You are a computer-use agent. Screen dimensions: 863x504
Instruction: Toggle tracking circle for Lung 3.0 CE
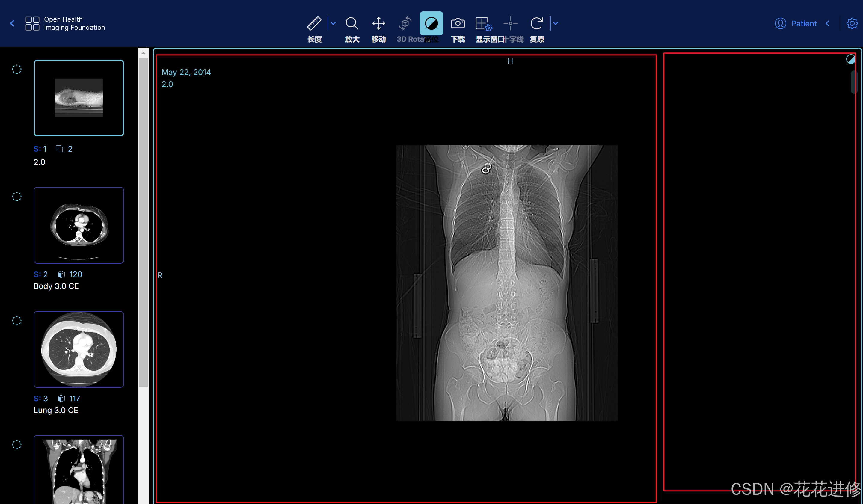[x=17, y=321]
